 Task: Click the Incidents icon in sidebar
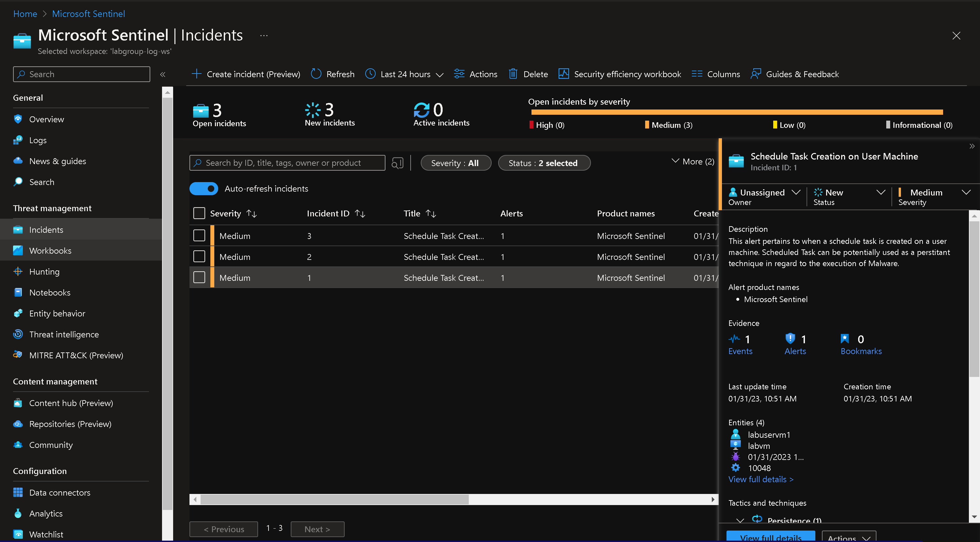18,229
